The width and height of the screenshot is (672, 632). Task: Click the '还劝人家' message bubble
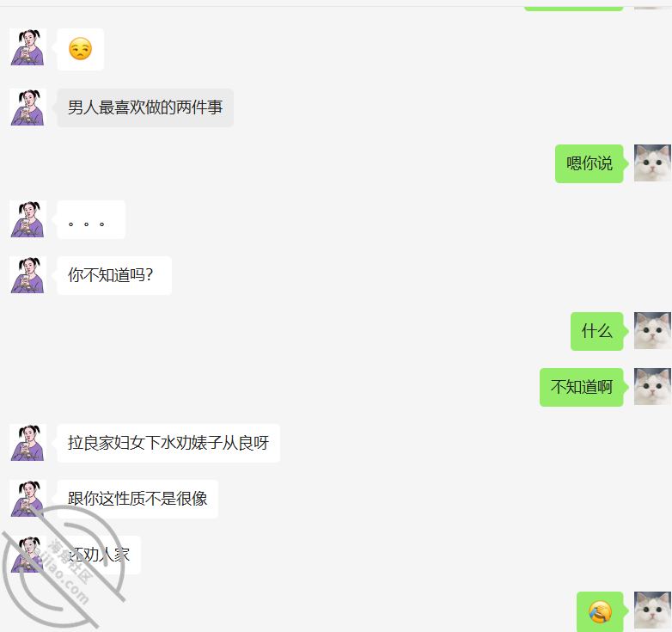coord(99,555)
